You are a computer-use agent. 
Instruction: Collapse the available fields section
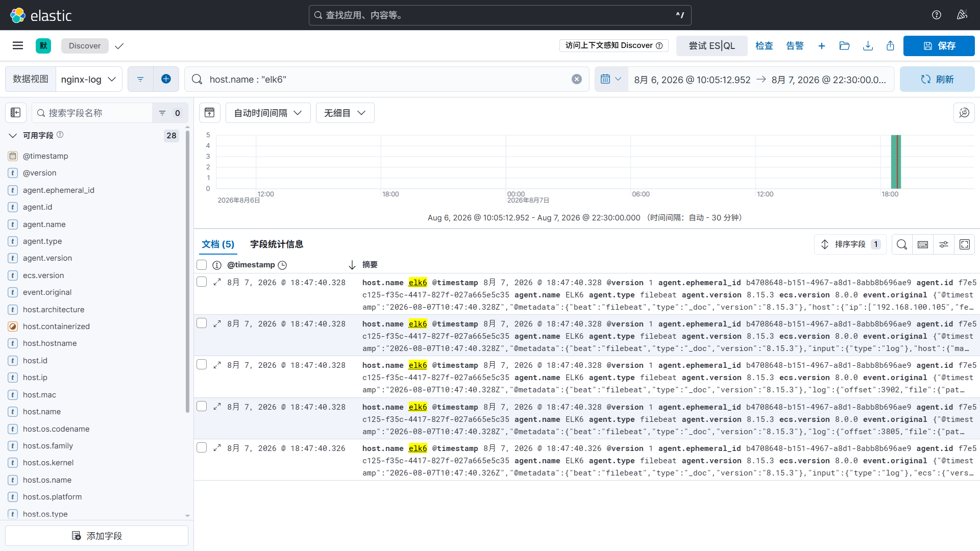click(13, 136)
